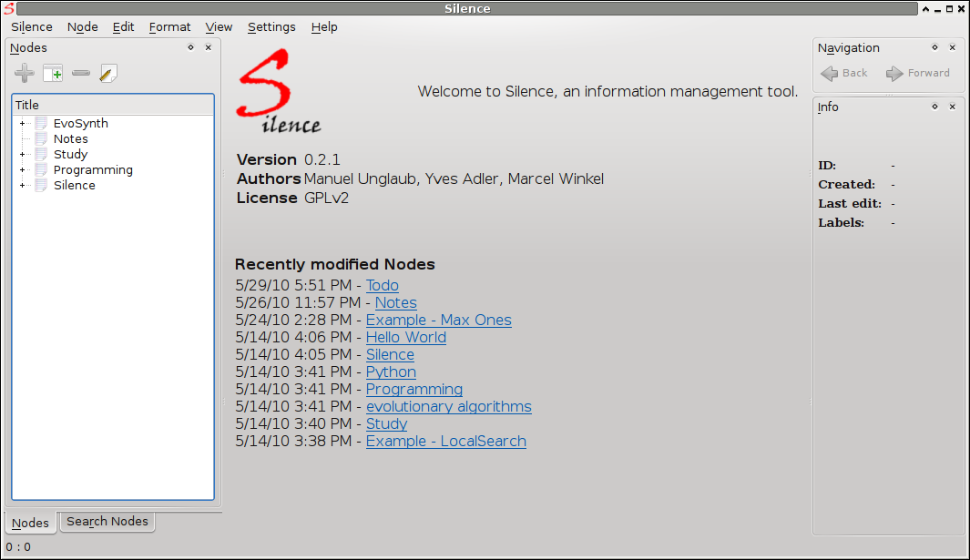Expand the Programming tree node
970x560 pixels.
coord(22,169)
